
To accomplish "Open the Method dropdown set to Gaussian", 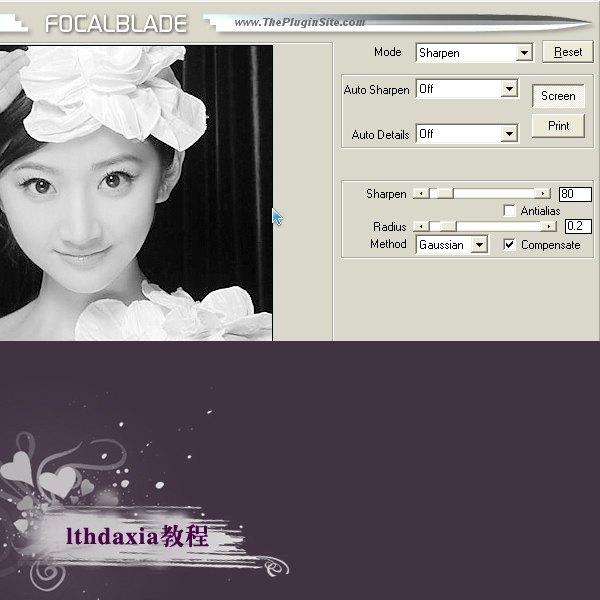I will pos(479,244).
